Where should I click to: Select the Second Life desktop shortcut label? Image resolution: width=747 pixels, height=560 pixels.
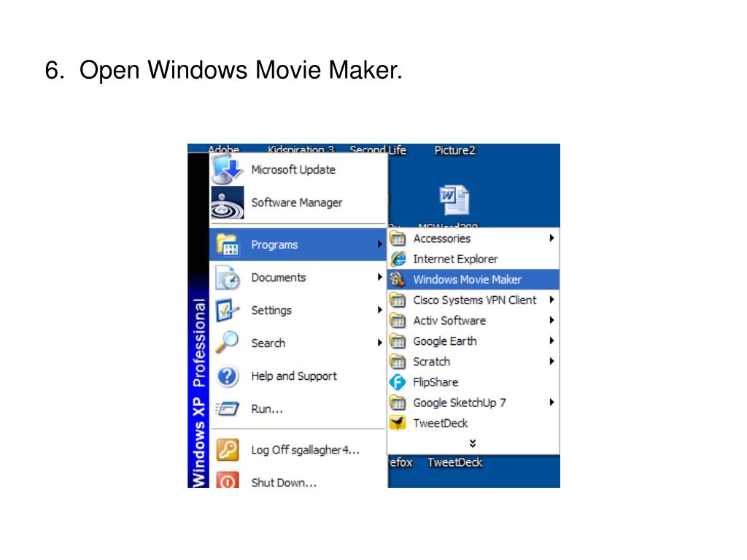click(378, 150)
